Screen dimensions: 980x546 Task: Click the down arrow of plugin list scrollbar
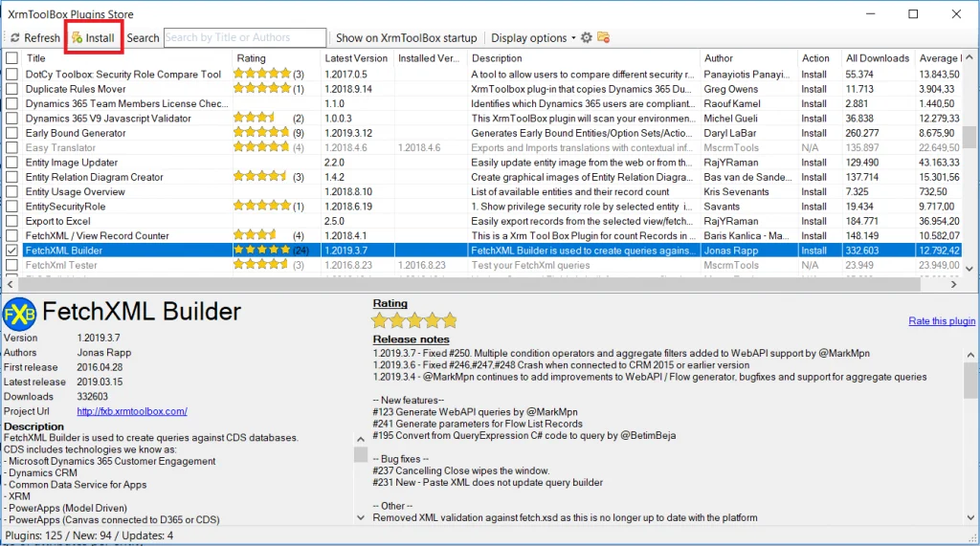pyautogui.click(x=969, y=269)
